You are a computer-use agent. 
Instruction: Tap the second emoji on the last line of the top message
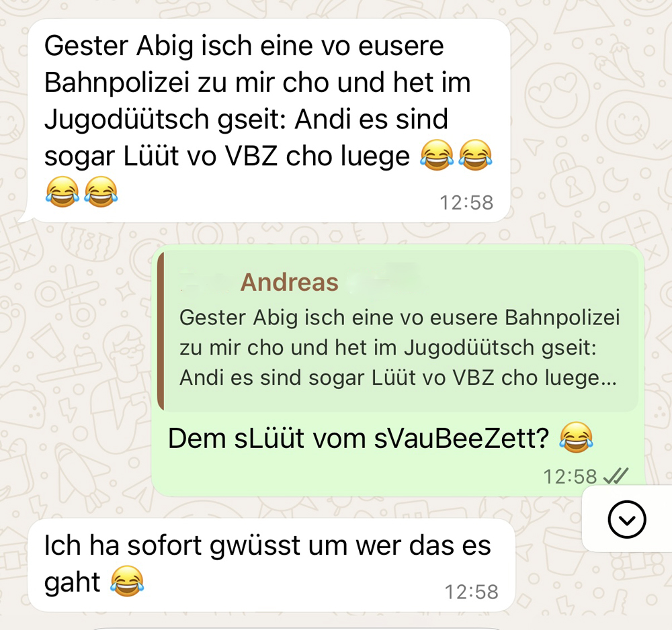tap(101, 192)
